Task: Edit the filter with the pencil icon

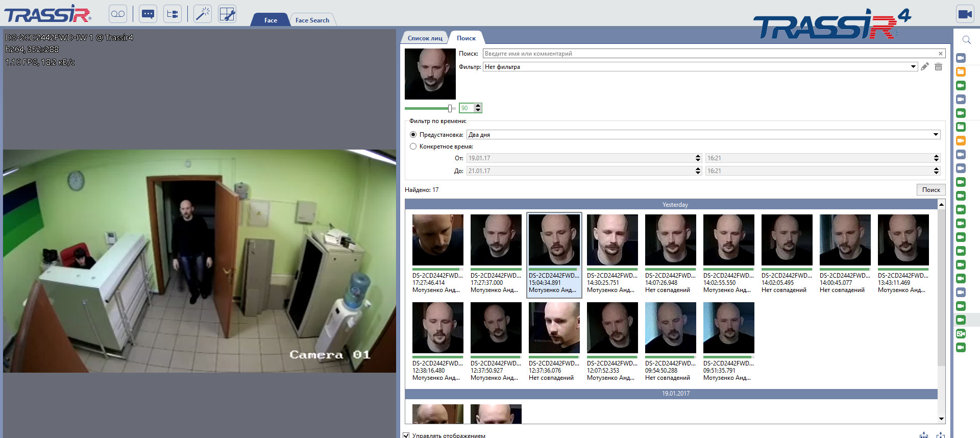Action: coord(925,67)
